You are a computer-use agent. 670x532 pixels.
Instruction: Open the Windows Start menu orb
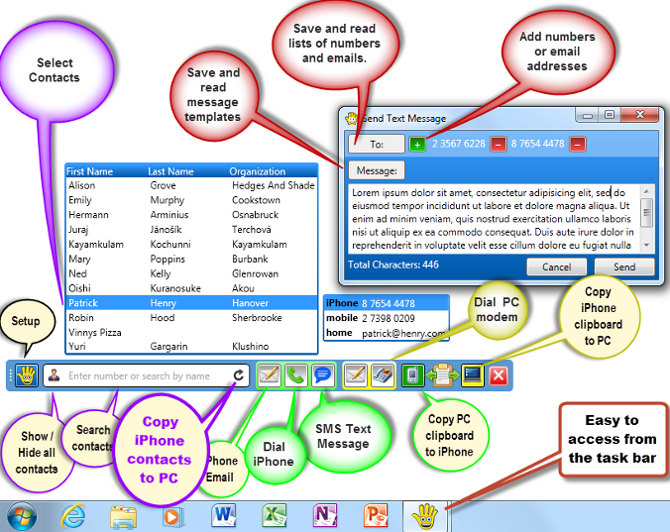(x=22, y=517)
